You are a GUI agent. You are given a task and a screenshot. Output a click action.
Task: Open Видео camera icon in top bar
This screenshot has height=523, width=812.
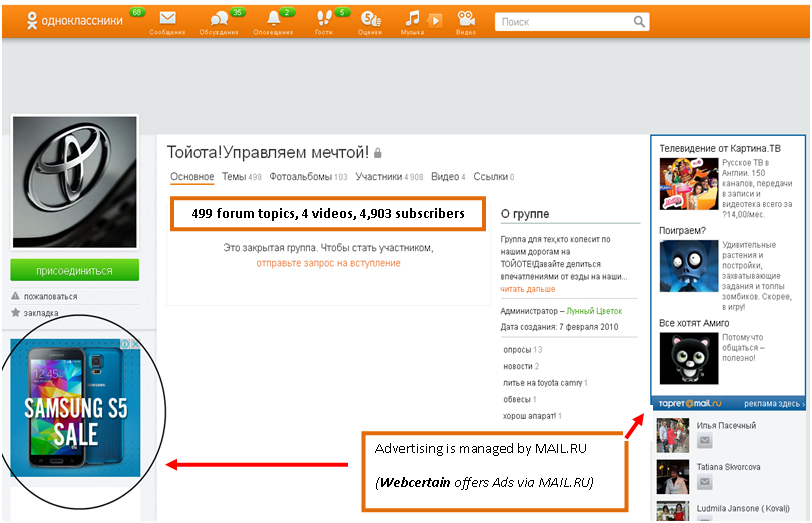click(466, 19)
